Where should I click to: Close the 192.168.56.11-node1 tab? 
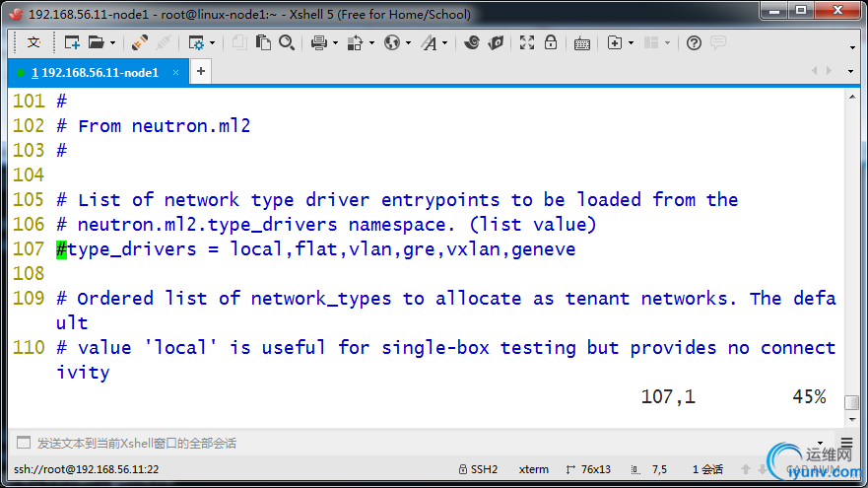(x=175, y=73)
